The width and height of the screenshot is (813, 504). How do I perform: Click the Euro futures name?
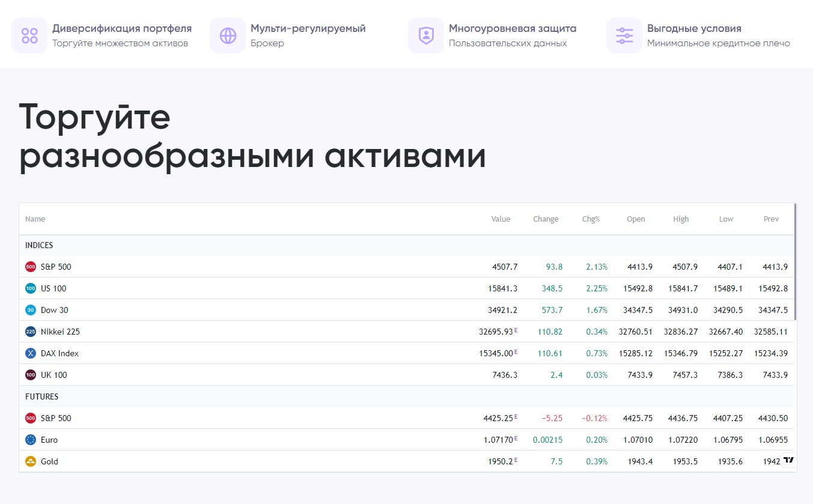(49, 440)
